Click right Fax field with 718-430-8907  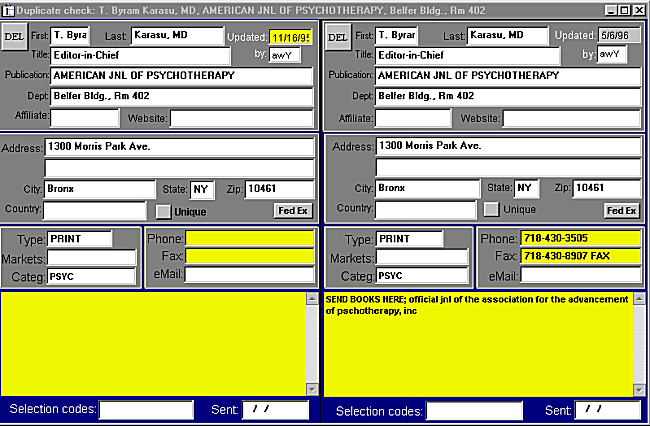pyautogui.click(x=576, y=257)
